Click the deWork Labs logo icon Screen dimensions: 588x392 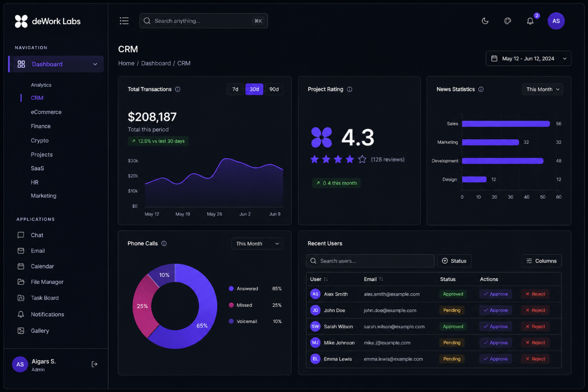pyautogui.click(x=21, y=21)
